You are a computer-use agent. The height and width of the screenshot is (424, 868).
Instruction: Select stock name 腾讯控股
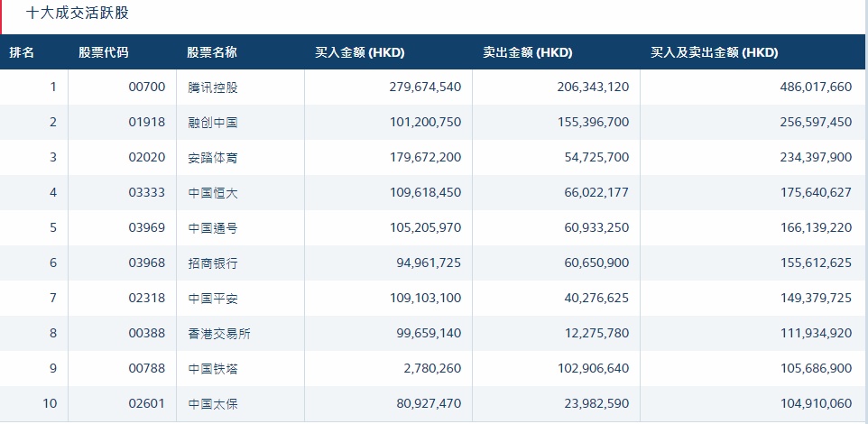coord(213,88)
